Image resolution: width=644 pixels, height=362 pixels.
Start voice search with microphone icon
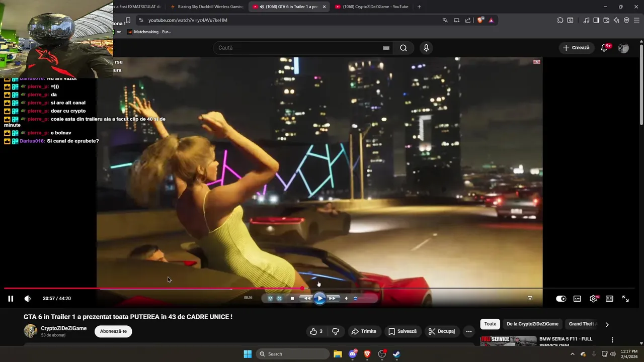click(426, 48)
